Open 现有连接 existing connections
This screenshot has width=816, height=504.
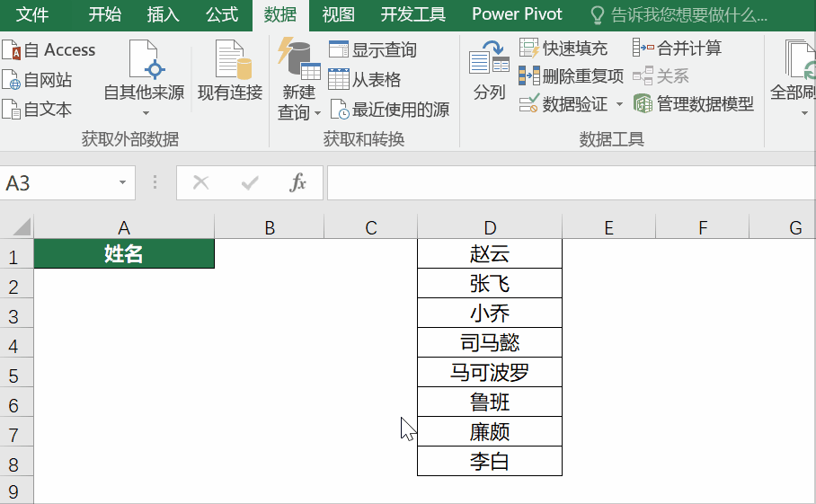click(x=230, y=71)
